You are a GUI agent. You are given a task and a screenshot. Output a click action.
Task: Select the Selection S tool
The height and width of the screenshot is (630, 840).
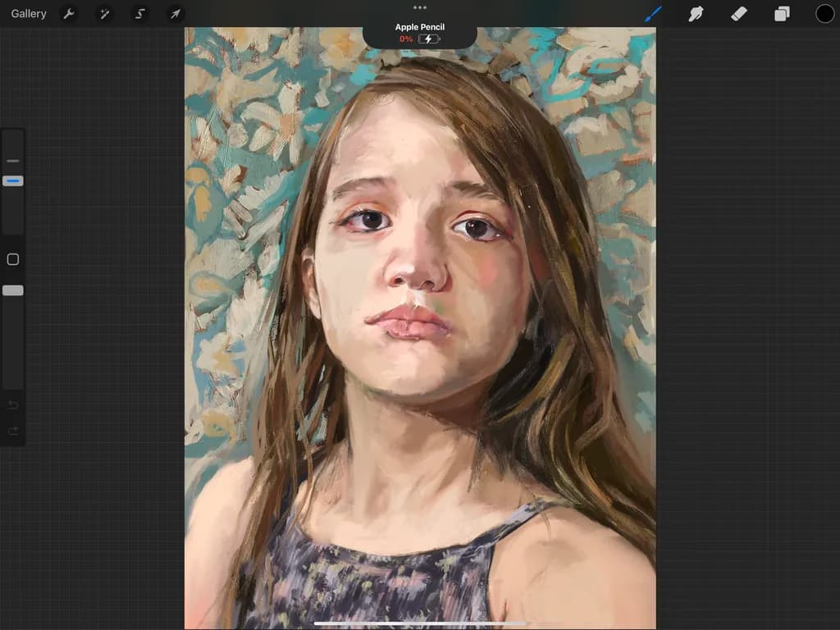click(x=139, y=13)
